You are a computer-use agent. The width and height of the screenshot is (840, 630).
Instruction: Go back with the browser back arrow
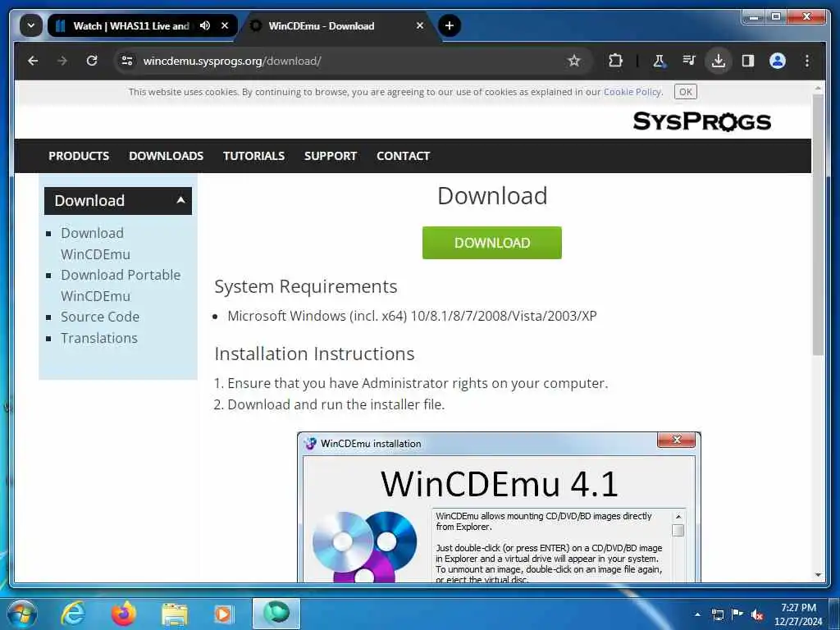33,61
